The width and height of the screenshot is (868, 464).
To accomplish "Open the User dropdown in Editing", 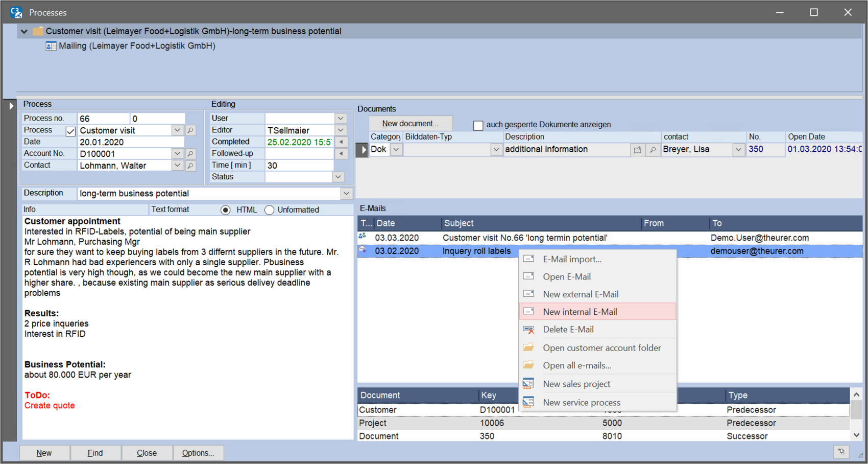I will tap(341, 118).
